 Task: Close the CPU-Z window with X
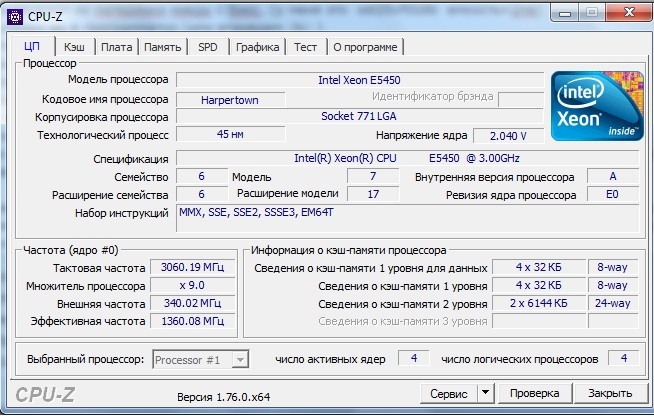[x=629, y=13]
